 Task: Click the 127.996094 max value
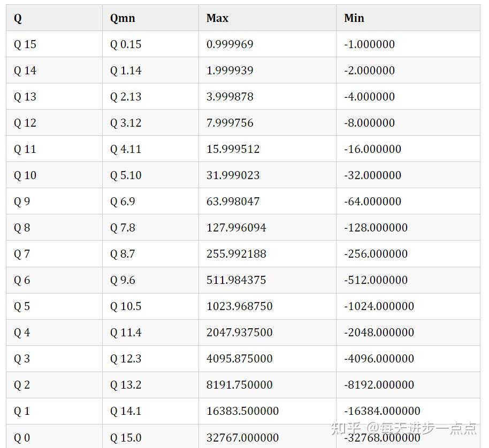coord(236,228)
